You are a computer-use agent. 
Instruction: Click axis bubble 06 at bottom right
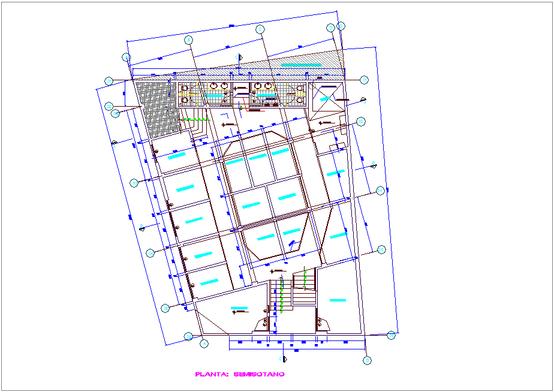[x=392, y=335]
